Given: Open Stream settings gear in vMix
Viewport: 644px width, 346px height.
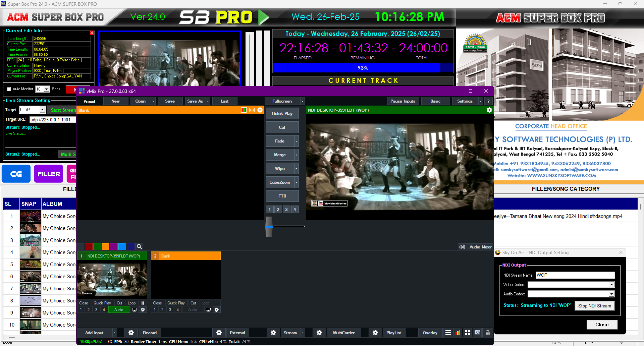Looking at the screenshot, I should coord(273,333).
